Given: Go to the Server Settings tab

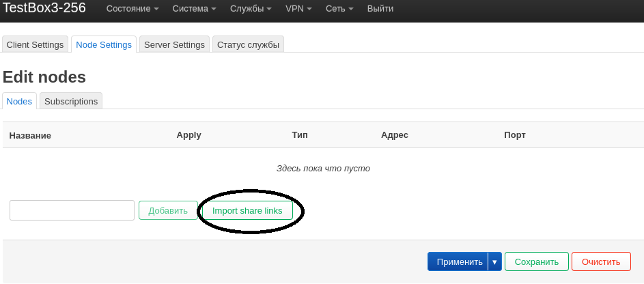Looking at the screenshot, I should point(174,44).
